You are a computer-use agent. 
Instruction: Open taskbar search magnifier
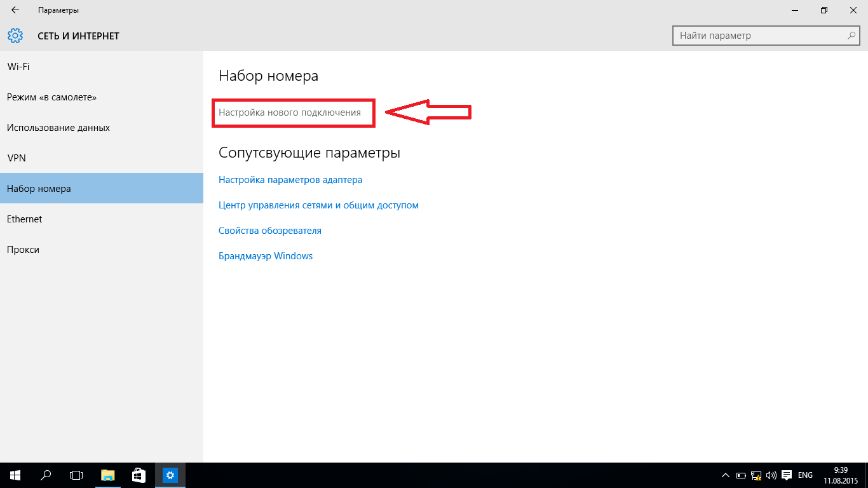point(46,475)
